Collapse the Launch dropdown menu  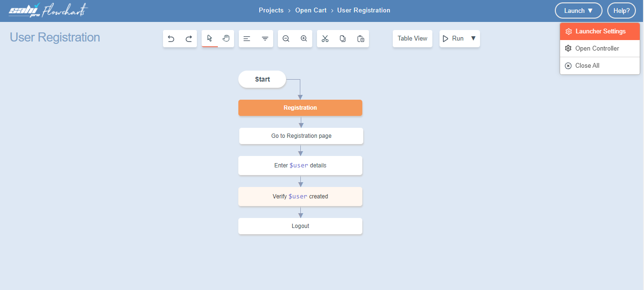578,10
